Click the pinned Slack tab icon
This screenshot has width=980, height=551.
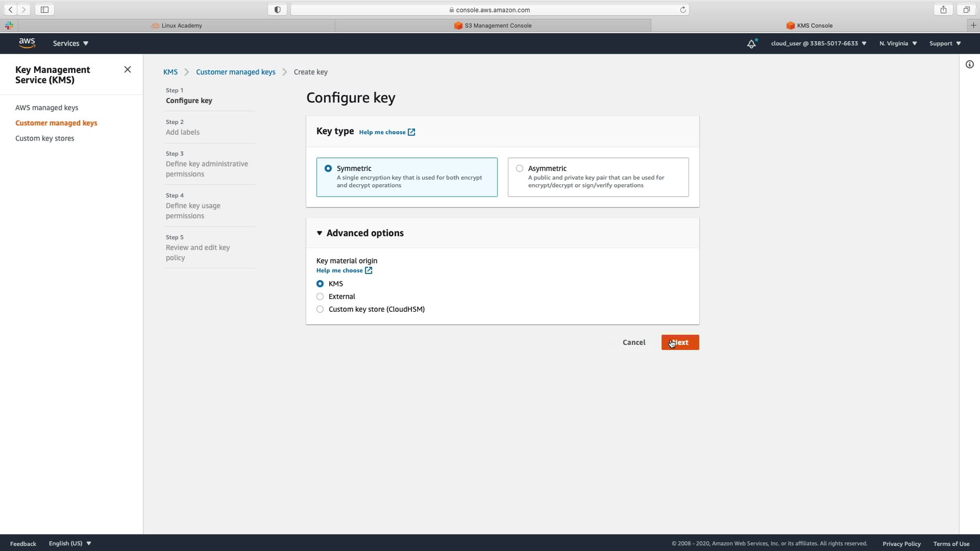(9, 25)
